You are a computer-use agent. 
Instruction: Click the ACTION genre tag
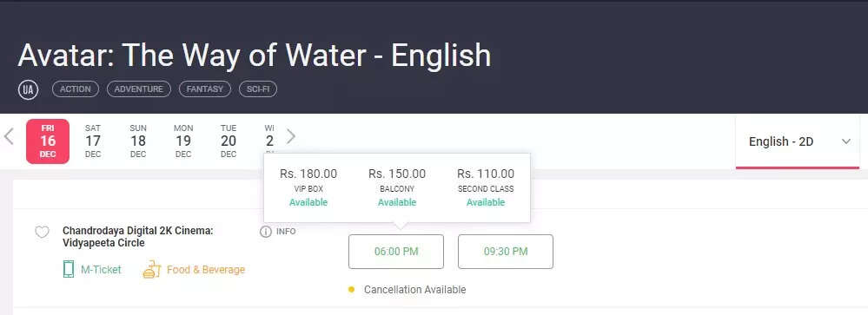76,89
